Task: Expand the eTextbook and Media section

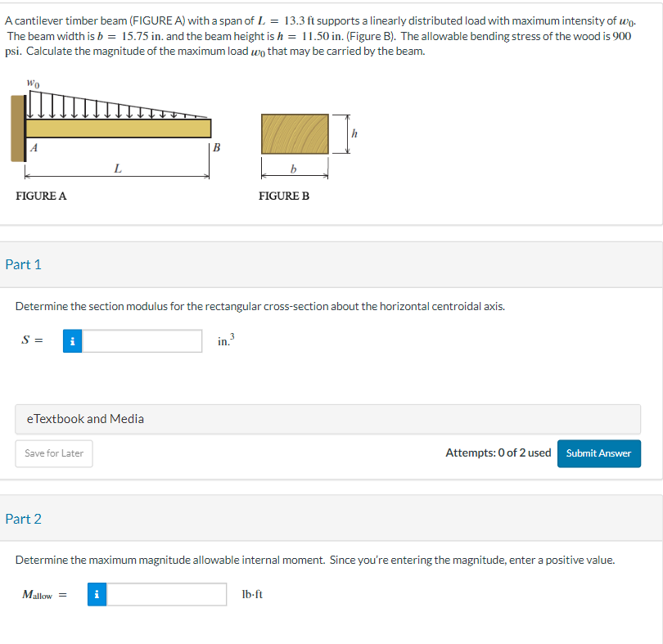Action: pos(79,418)
